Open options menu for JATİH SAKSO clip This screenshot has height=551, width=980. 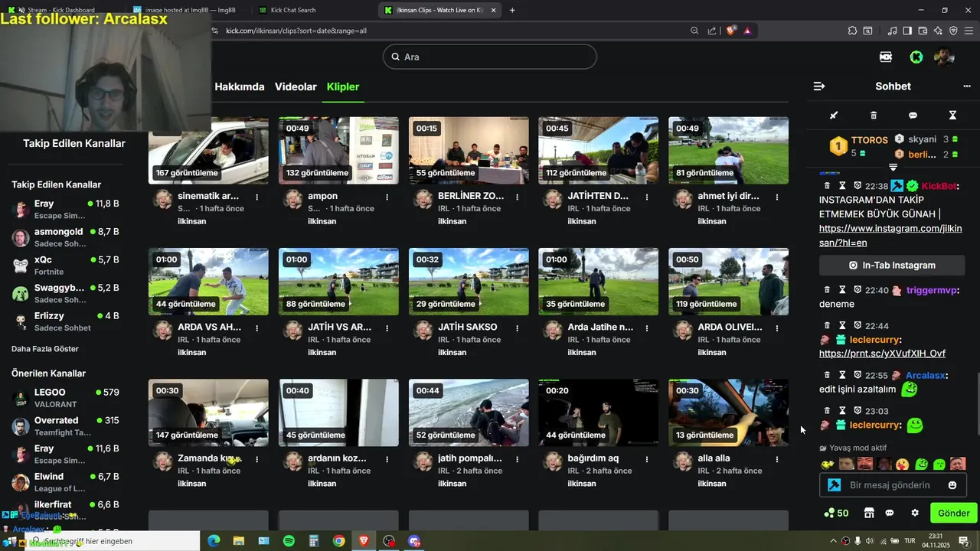pyautogui.click(x=517, y=328)
